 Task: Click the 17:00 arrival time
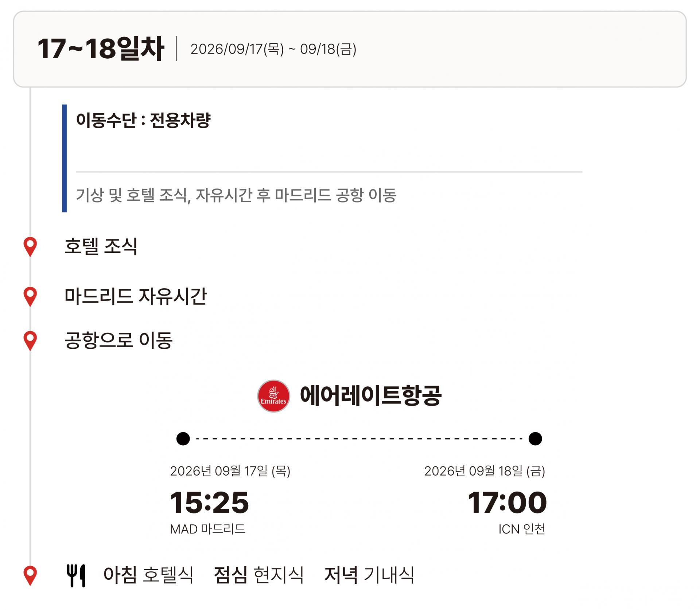click(x=507, y=503)
